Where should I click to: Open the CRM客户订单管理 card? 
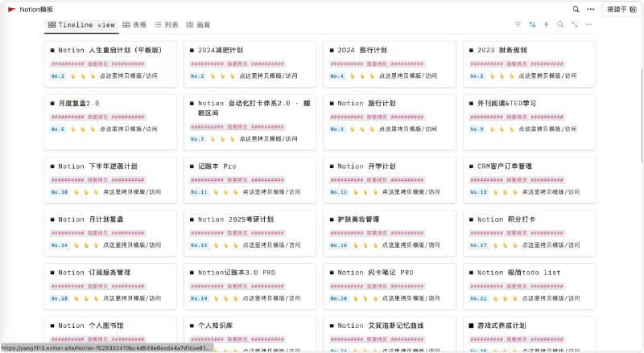pyautogui.click(x=529, y=180)
